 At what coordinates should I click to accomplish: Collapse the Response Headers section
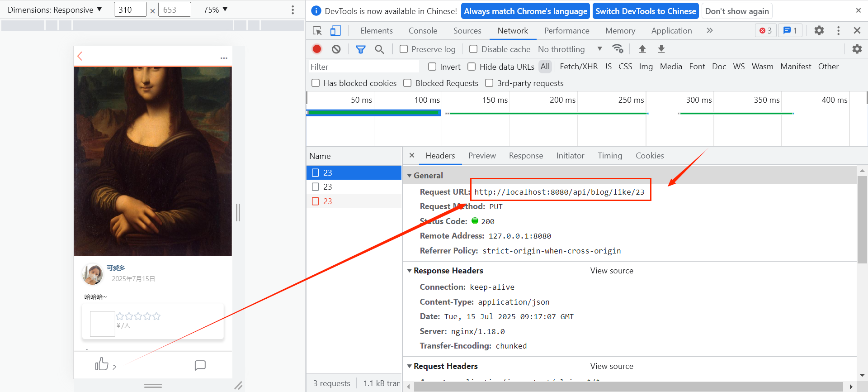point(409,271)
